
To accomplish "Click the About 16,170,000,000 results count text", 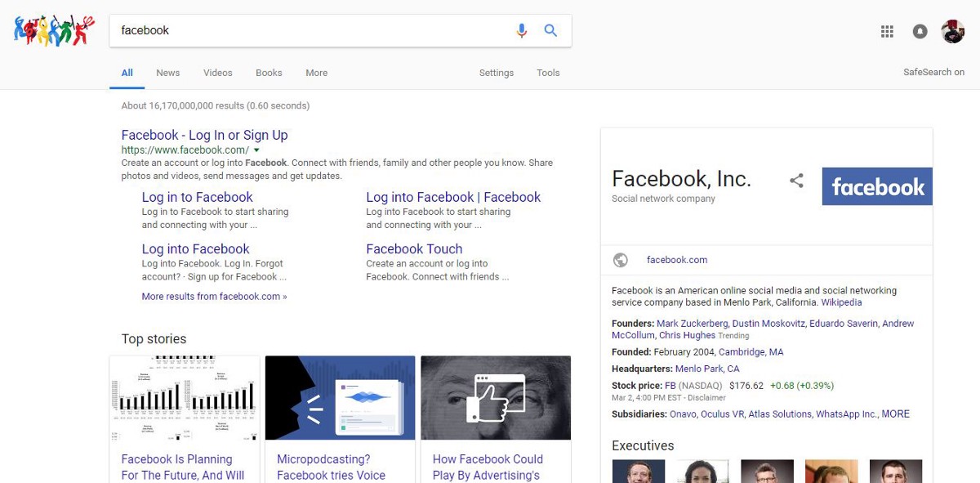I will point(215,105).
